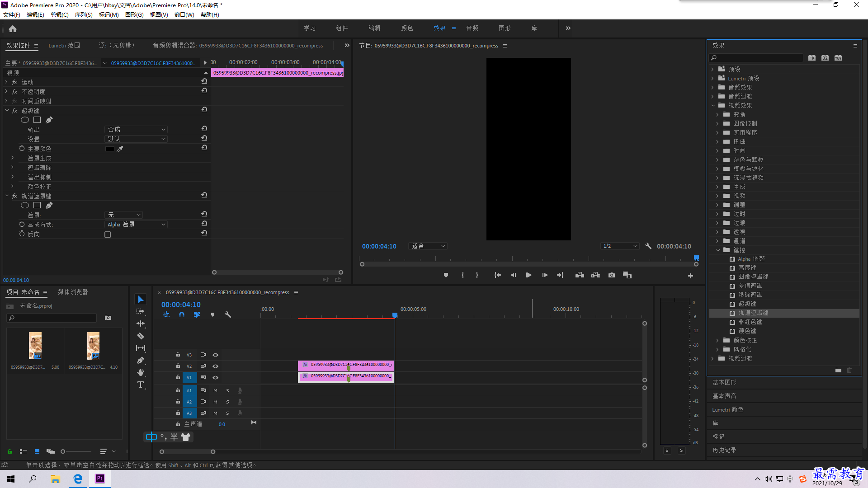Open the 文件(F) menu
The image size is (868, 488).
coord(11,15)
